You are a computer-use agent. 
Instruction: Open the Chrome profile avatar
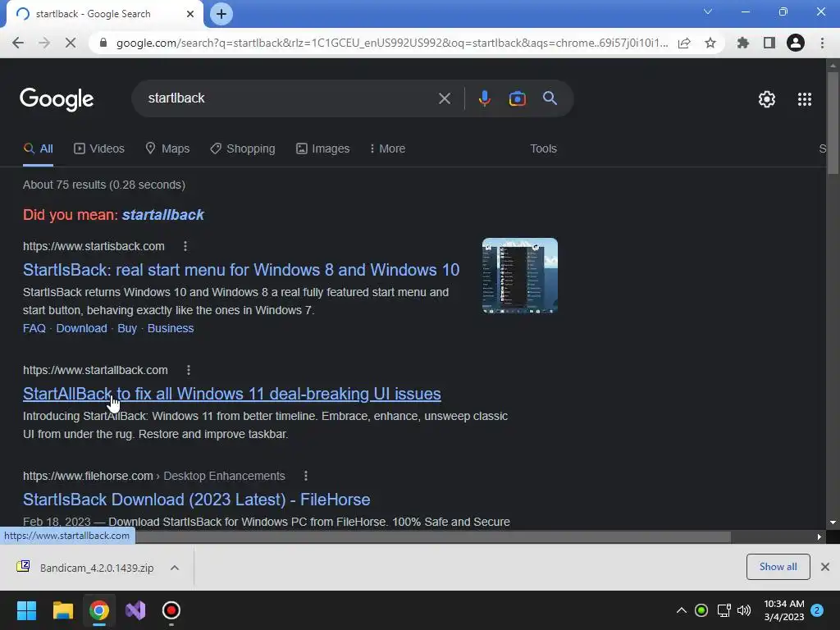click(x=796, y=43)
